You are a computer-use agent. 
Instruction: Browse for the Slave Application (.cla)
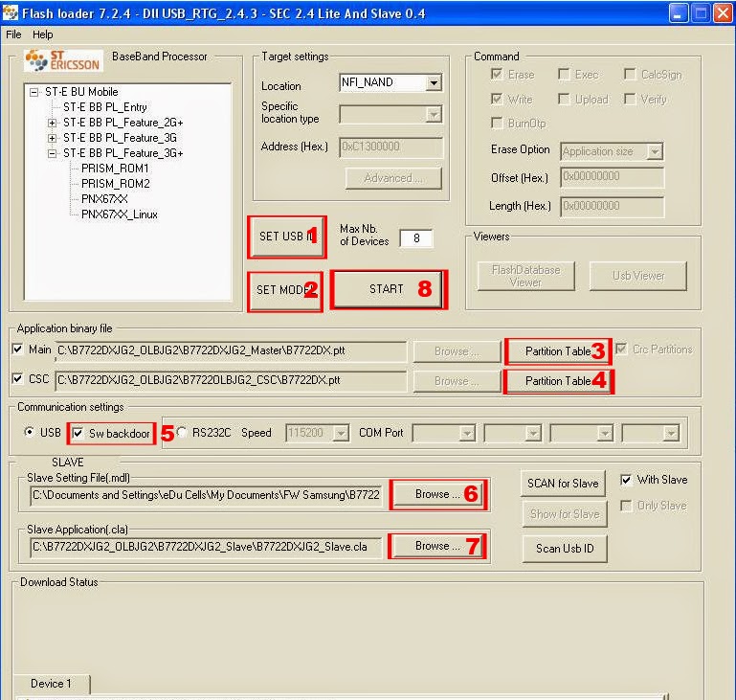pos(437,546)
